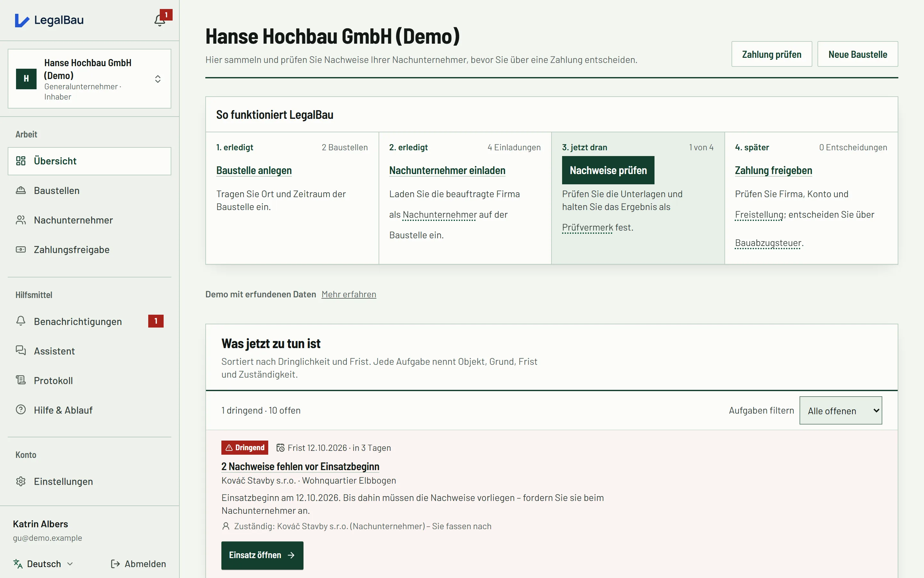Click the calendar icon beside Frist date

click(281, 448)
